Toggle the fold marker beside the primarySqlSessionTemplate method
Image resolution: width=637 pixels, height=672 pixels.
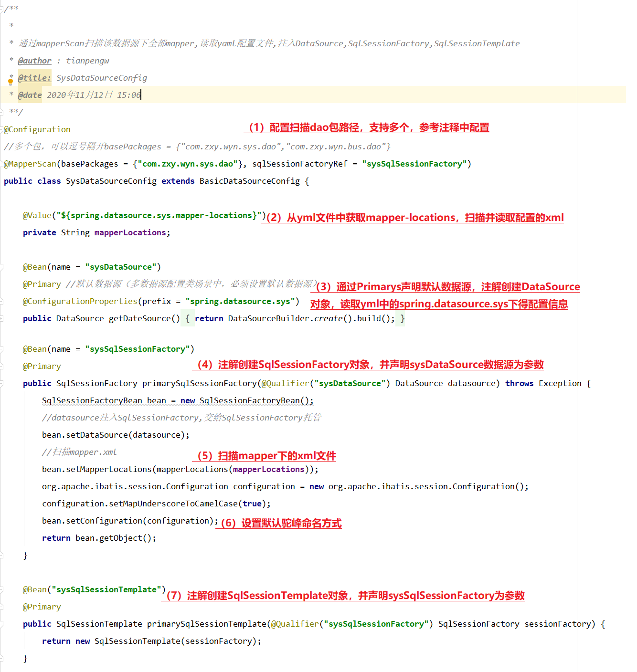[x=2, y=624]
